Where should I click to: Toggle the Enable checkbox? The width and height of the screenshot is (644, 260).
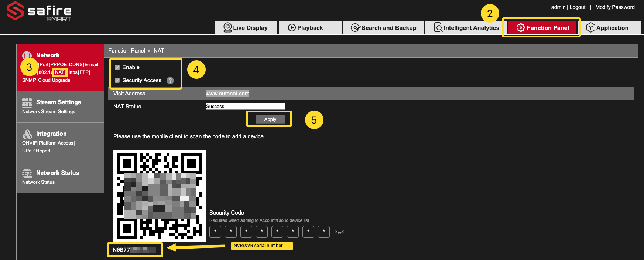(x=117, y=67)
